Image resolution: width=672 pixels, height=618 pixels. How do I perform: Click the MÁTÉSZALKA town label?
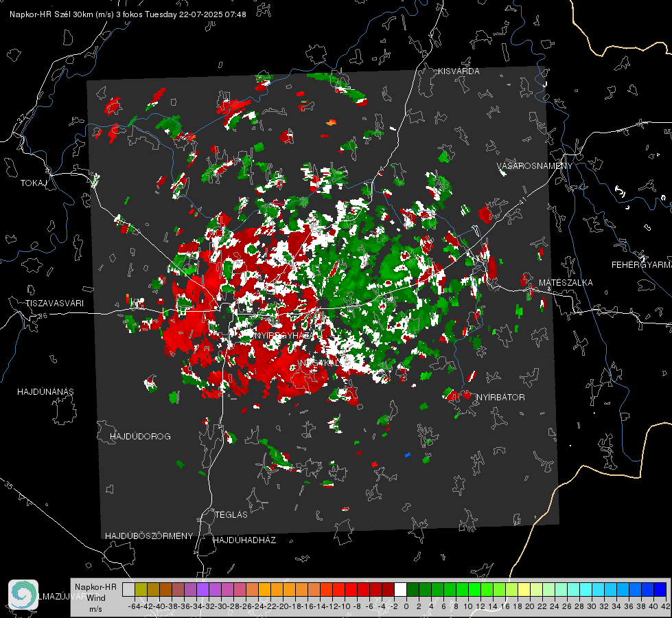[x=566, y=283]
